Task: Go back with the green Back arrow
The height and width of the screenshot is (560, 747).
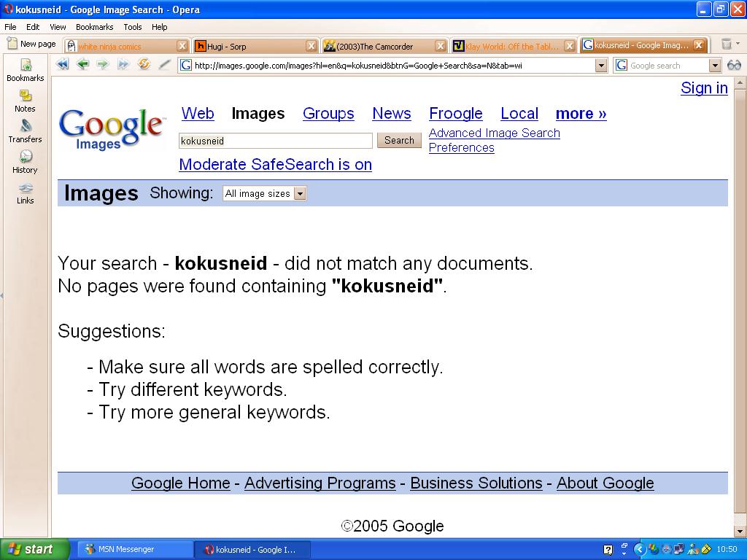Action: tap(83, 64)
